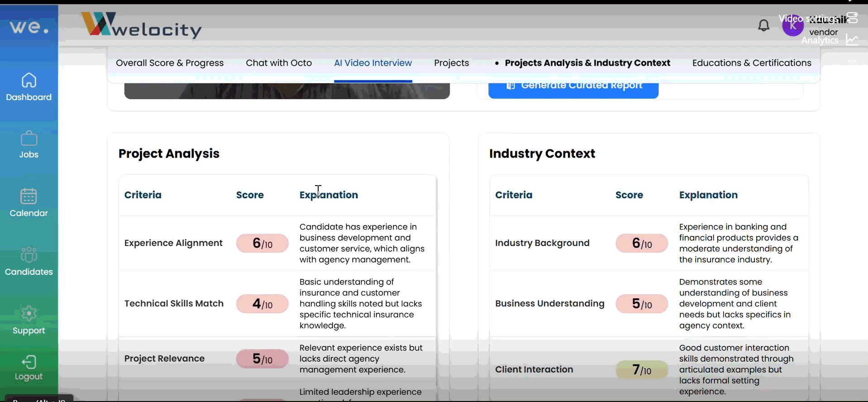Open the three-dots overflow menu
The height and width of the screenshot is (402, 868).
point(852,61)
